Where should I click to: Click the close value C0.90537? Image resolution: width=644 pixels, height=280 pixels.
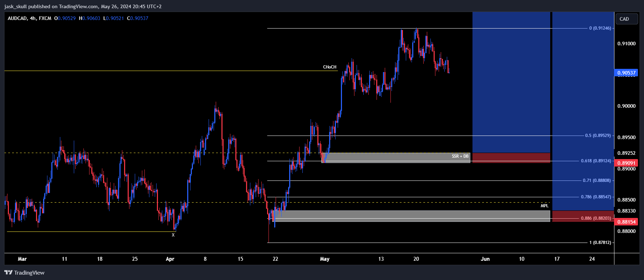point(138,18)
